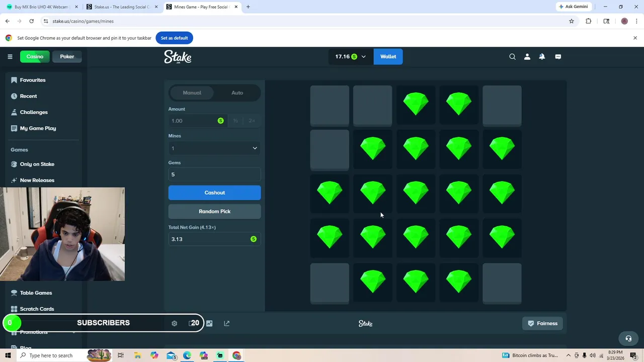
Task: Open site search magnifier
Action: click(x=512, y=57)
